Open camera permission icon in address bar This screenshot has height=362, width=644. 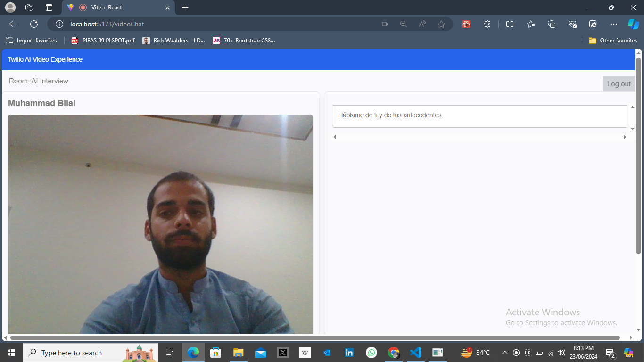pyautogui.click(x=385, y=24)
